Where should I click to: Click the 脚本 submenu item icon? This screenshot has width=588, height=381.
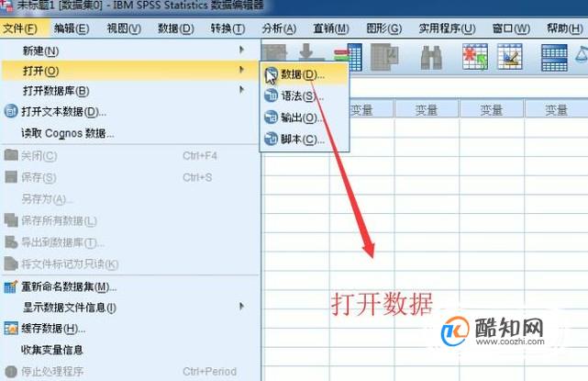(272, 139)
